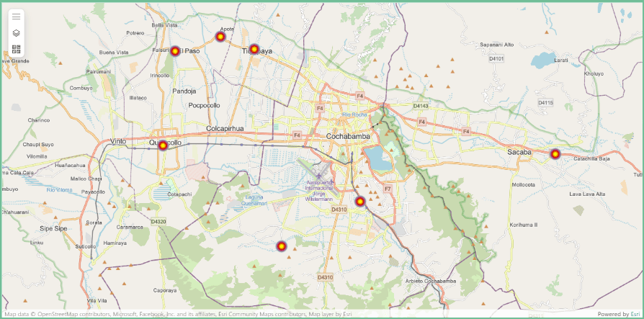Click the heatmap point at Sacaba
The width and height of the screenshot is (644, 319).
[555, 154]
